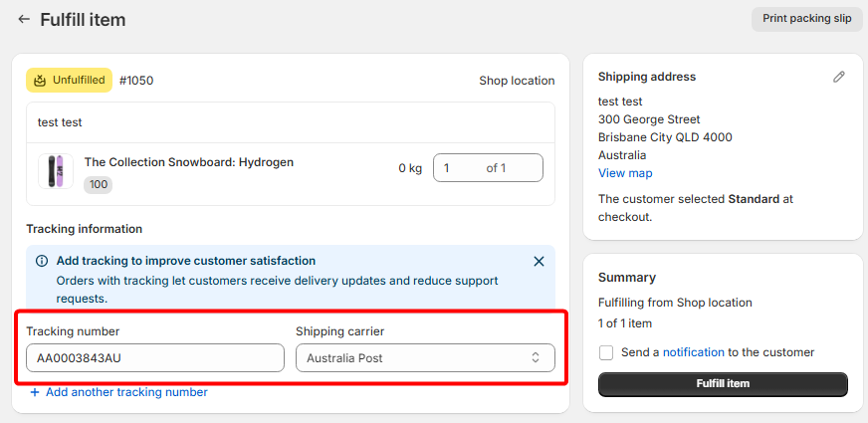
Task: Click the Shop location label
Action: coord(517,81)
